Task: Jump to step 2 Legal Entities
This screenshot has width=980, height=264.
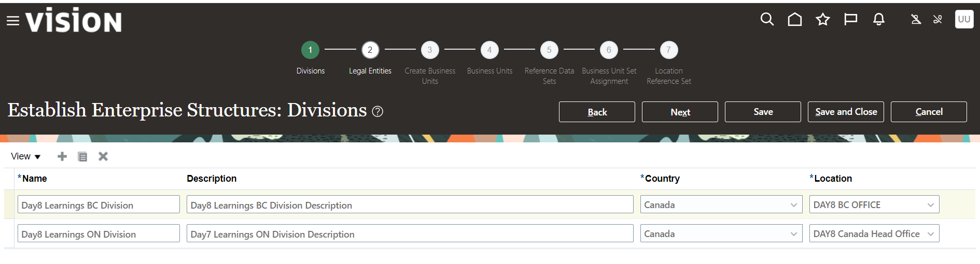Action: click(x=370, y=50)
